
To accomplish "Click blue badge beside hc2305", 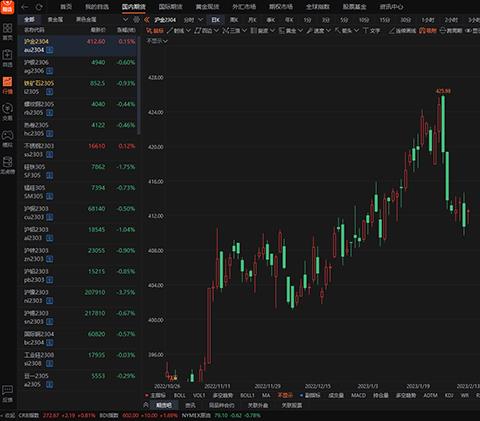I will coord(50,134).
